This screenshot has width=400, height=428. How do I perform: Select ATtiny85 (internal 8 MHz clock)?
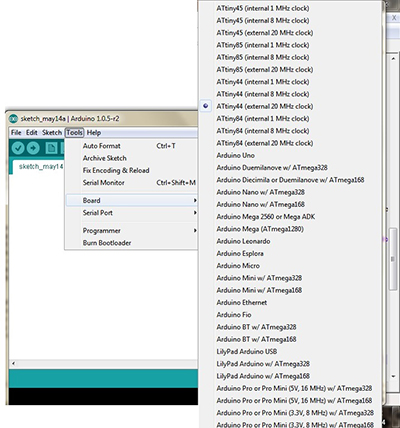point(263,57)
